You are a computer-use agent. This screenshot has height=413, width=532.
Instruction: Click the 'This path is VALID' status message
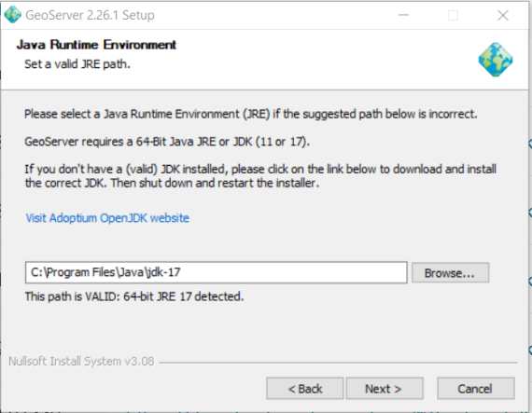click(x=134, y=296)
